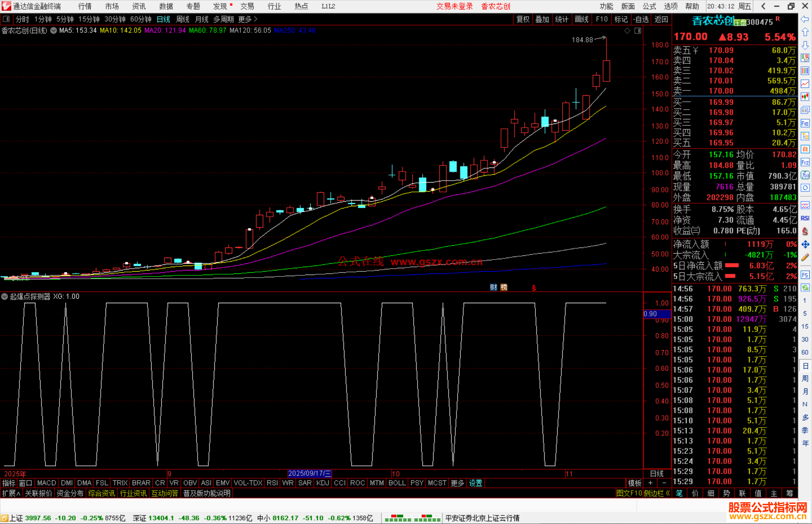Toggle the panel icon left of 分时
Screen dimensions: 812x524
[6, 19]
